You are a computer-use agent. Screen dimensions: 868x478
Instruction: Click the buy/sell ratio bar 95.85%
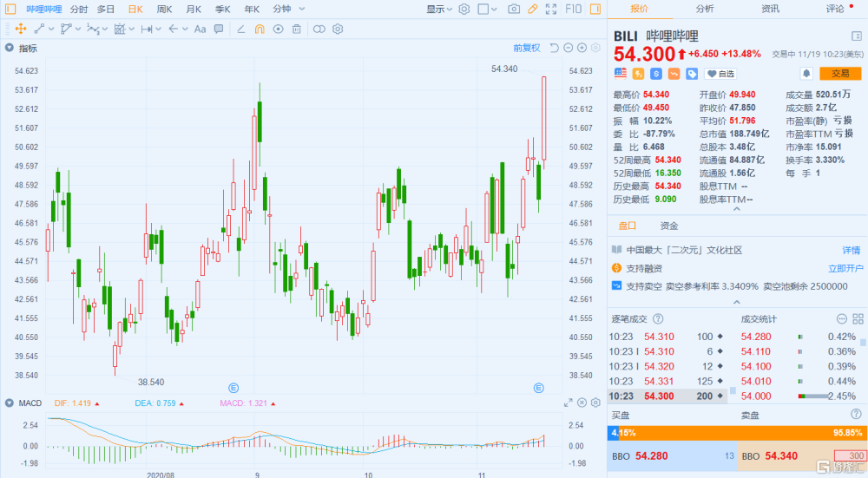(736, 433)
